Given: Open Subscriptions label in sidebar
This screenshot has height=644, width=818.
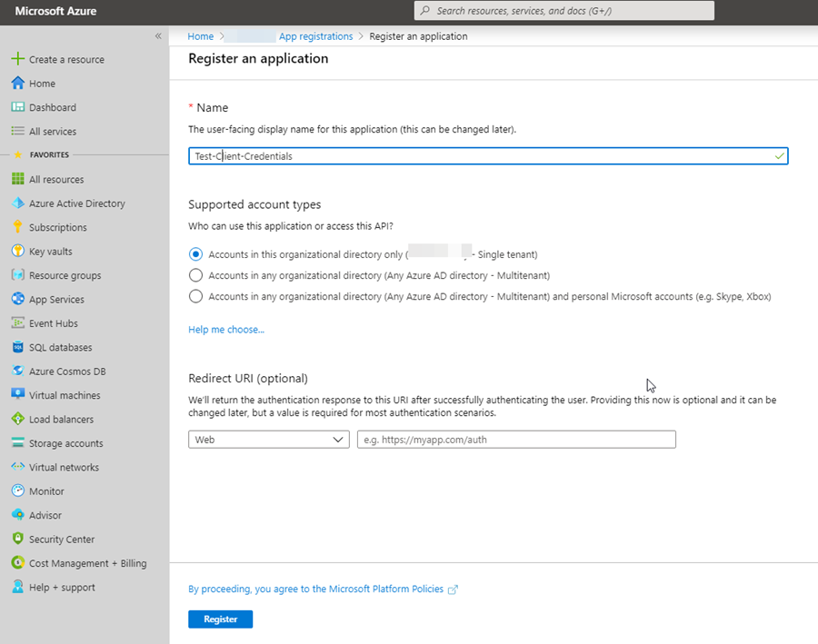Looking at the screenshot, I should point(58,227).
